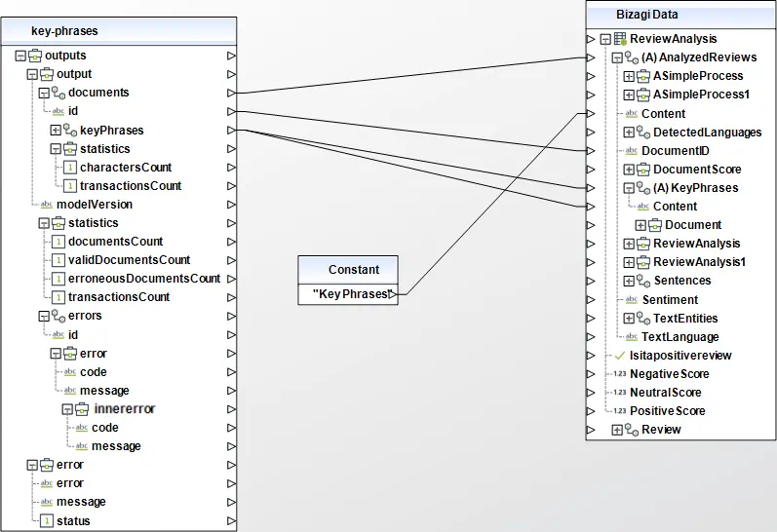Click the keyPhrases collection icon
The height and width of the screenshot is (532, 777).
(70, 131)
